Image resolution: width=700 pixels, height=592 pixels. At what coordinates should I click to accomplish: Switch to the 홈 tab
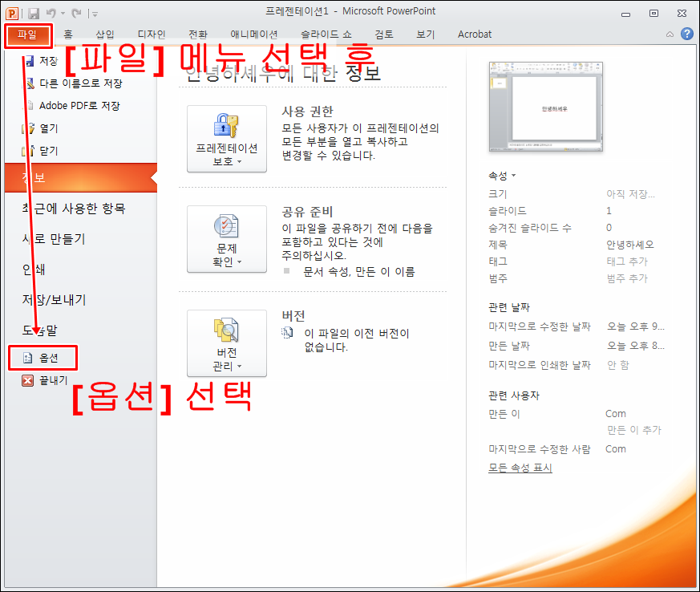[x=68, y=34]
